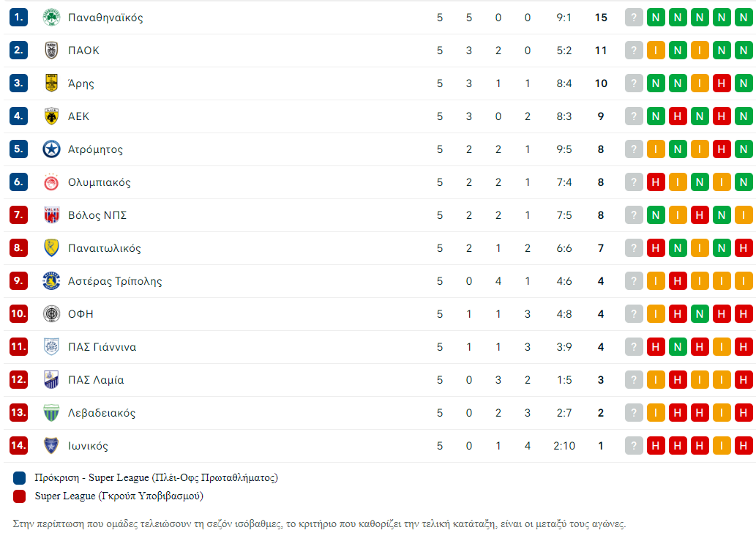Screen dimensions: 756x533
Task: Open the Ολυμπιακός club crest
Action: [51, 182]
